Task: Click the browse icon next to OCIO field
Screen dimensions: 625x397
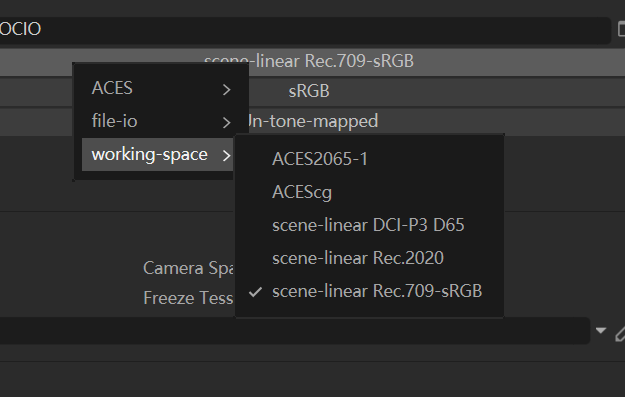Action: click(621, 29)
